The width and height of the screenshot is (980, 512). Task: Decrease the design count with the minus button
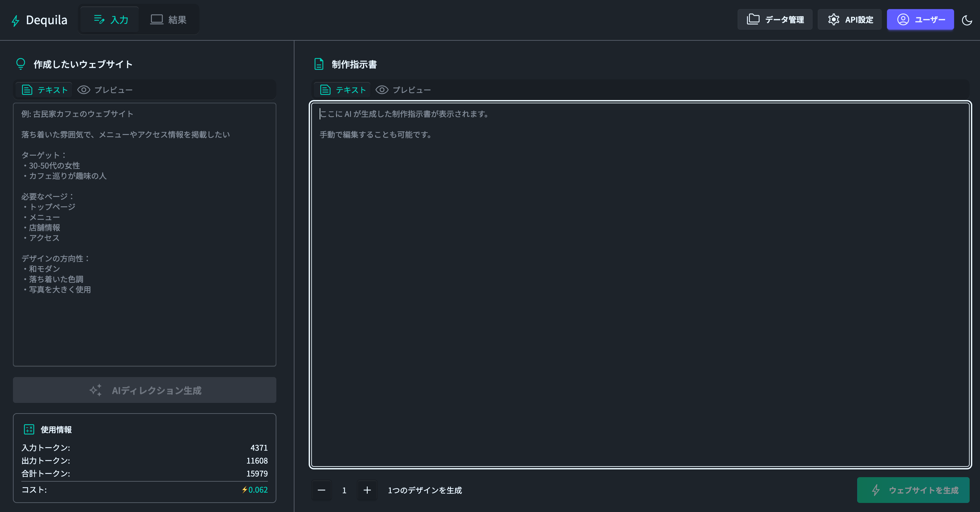click(322, 490)
